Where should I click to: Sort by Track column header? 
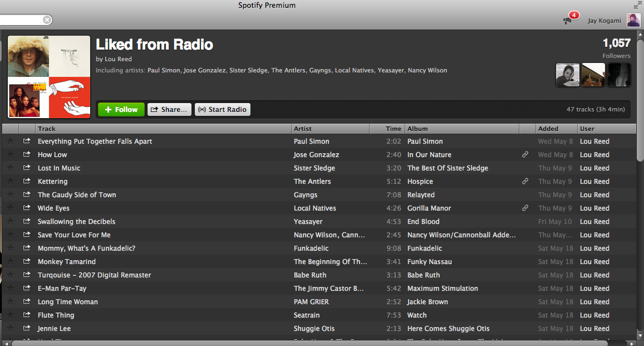click(163, 129)
